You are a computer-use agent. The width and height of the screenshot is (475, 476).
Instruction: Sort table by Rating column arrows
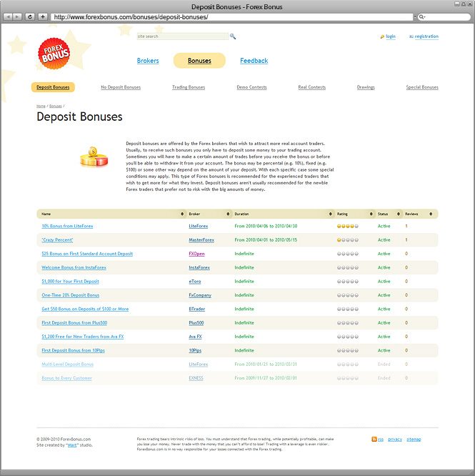pos(371,214)
